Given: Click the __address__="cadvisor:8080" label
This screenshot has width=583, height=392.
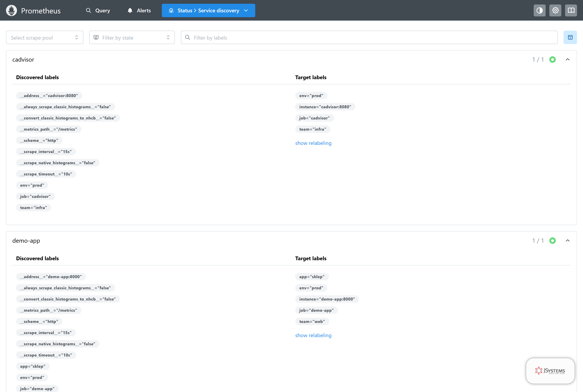Looking at the screenshot, I should pos(49,96).
